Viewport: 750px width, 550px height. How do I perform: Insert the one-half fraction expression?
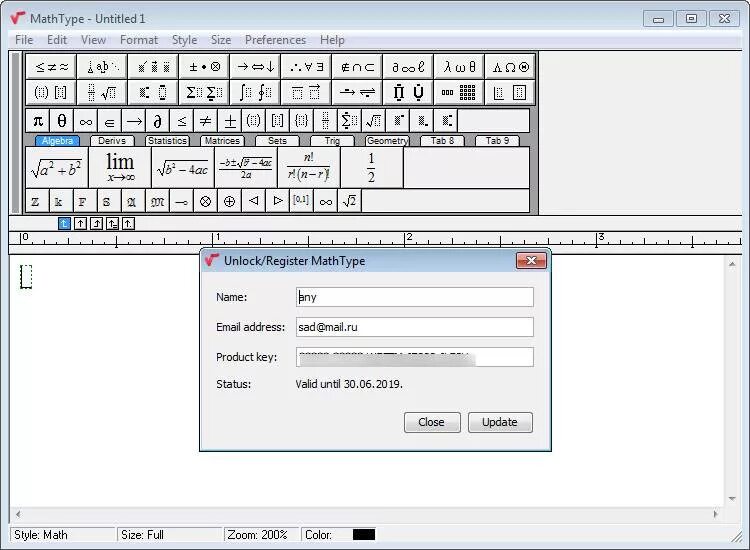(x=372, y=168)
